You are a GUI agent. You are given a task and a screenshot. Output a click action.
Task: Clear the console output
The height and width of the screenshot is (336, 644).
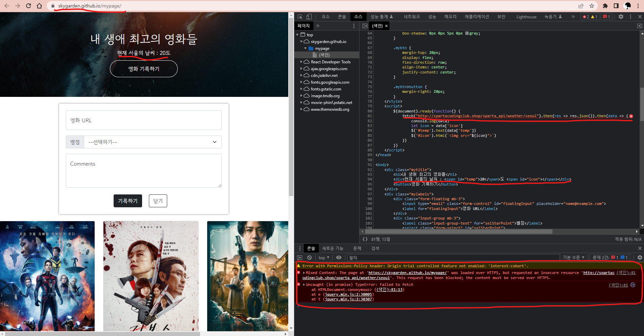point(309,257)
